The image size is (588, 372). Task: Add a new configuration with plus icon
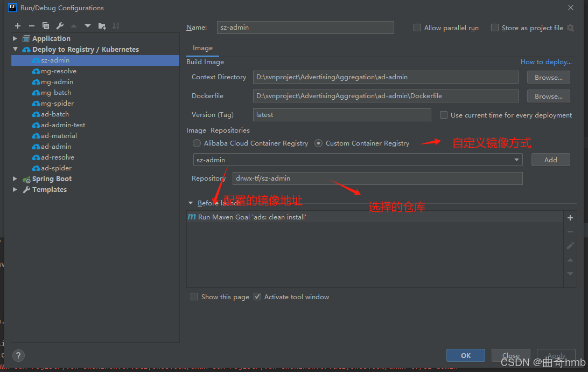point(18,26)
